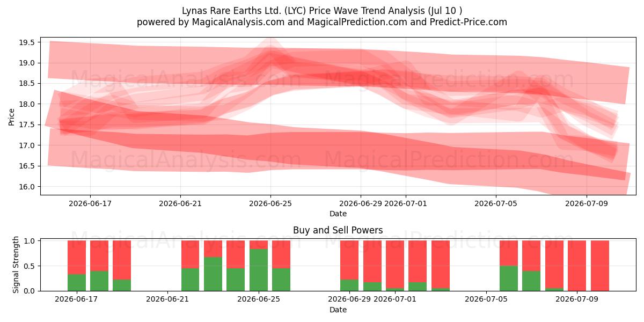Click the 19.5 price tick label
Viewport: 644px width, 322px height.
28,42
